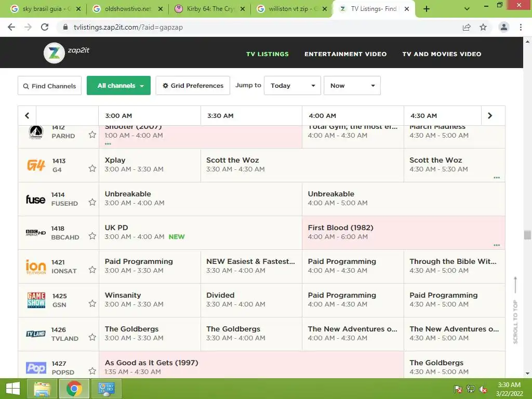Click the page vertical scrollbar thumb
This screenshot has width=532, height=399.
pyautogui.click(x=527, y=235)
